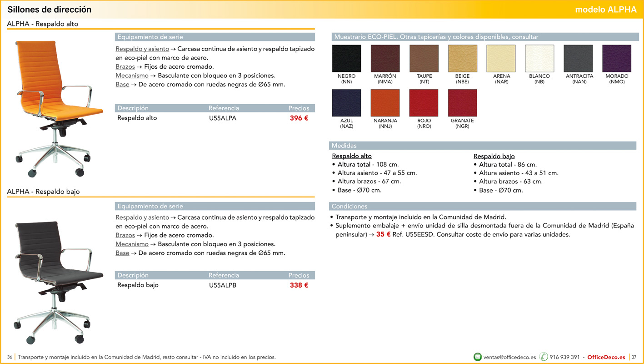The width and height of the screenshot is (644, 364).
Task: Click 'Respaldo bajo' underlined measures heading
Action: coord(494,156)
